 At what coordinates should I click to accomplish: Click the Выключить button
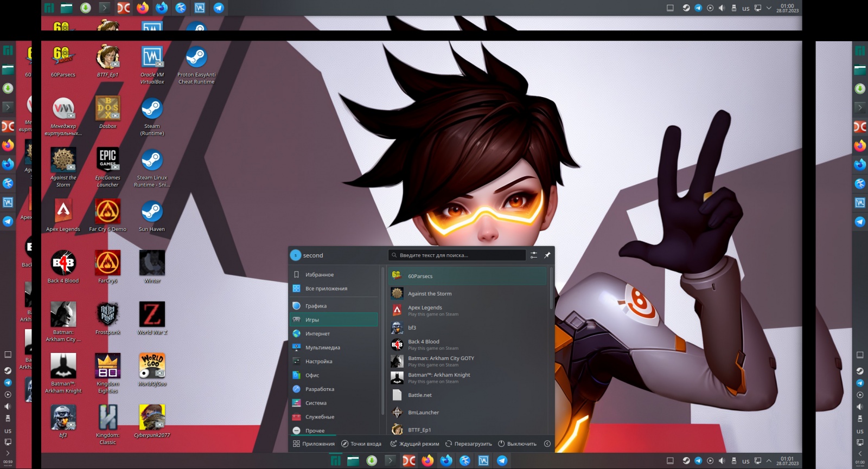[x=518, y=444]
